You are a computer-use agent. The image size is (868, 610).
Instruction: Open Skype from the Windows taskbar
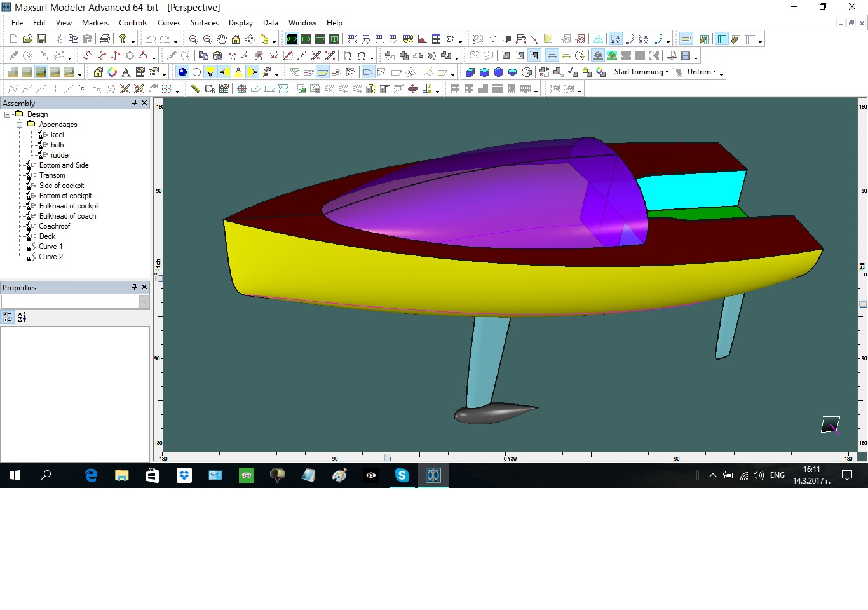click(402, 475)
